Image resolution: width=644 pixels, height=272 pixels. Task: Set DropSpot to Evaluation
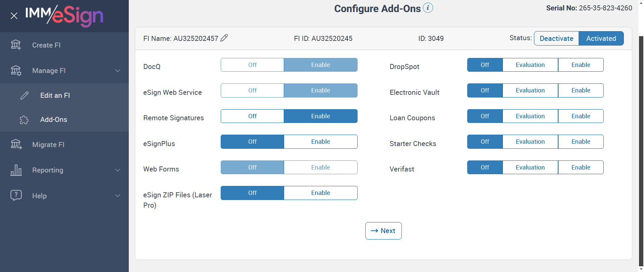tap(530, 65)
